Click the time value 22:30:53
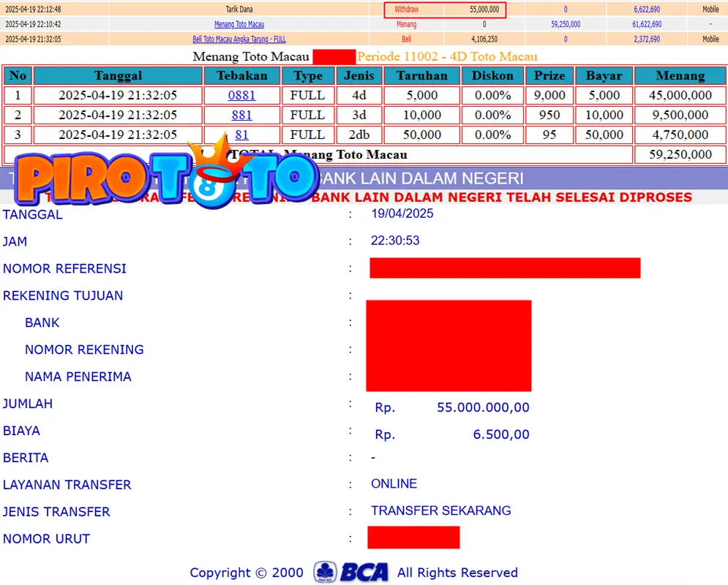Viewport: 728px width, 585px height. [x=395, y=241]
